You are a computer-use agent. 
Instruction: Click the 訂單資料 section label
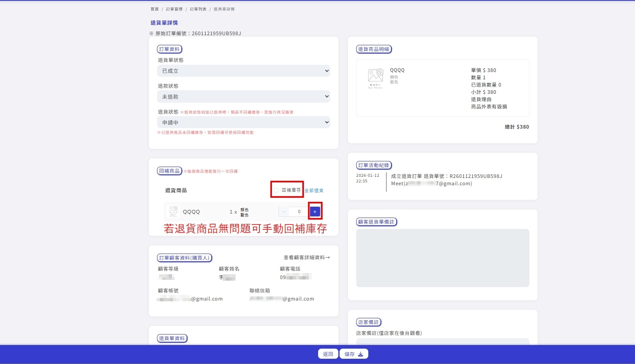tap(170, 49)
